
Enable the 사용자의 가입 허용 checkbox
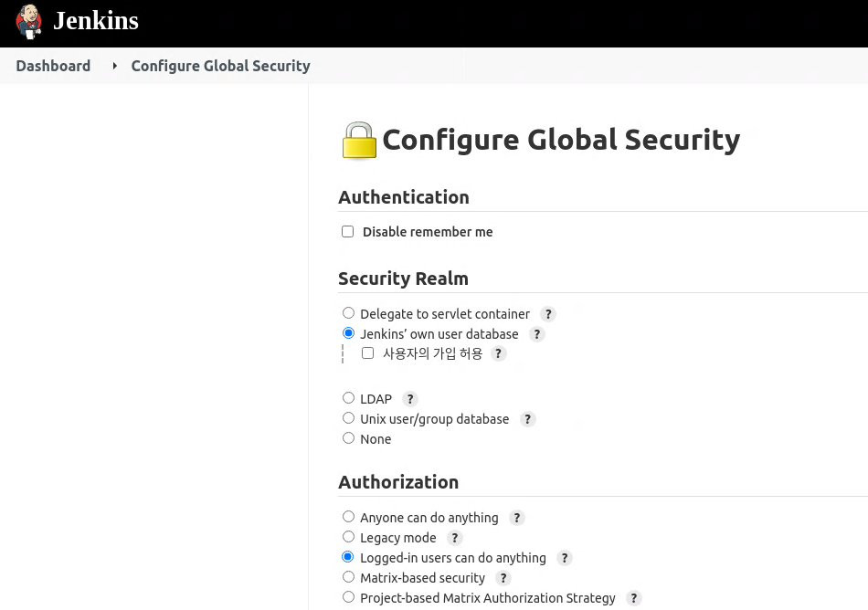tap(367, 352)
